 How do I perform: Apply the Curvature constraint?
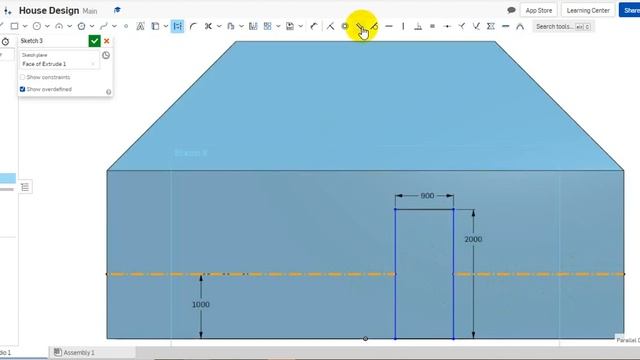[520, 26]
